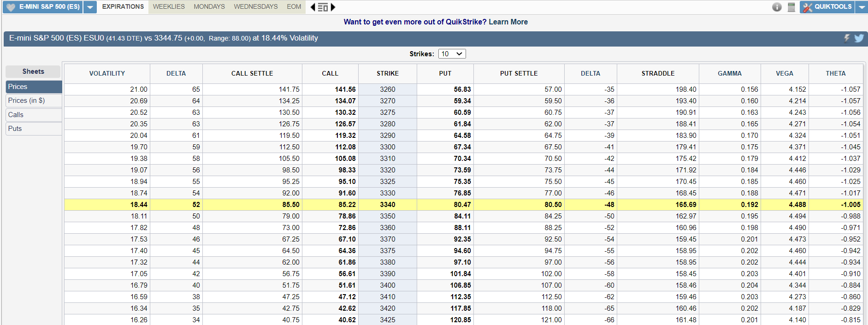This screenshot has height=325, width=868.
Task: Click the Sheets panel heading
Action: tap(33, 71)
